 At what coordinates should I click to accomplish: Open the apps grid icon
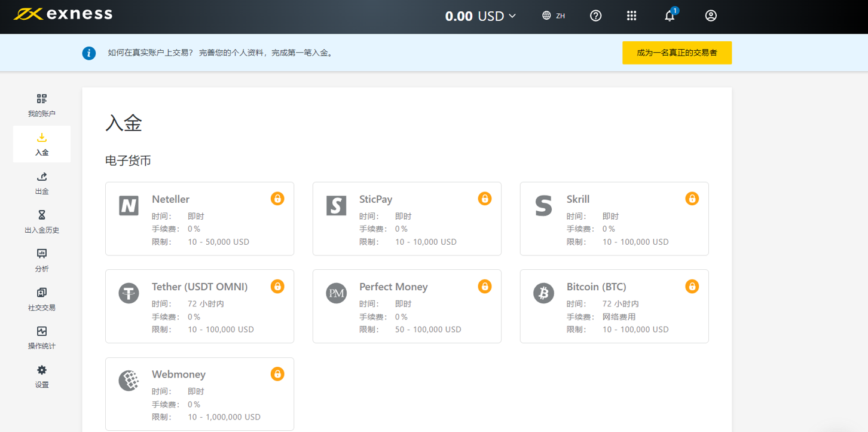tap(631, 16)
